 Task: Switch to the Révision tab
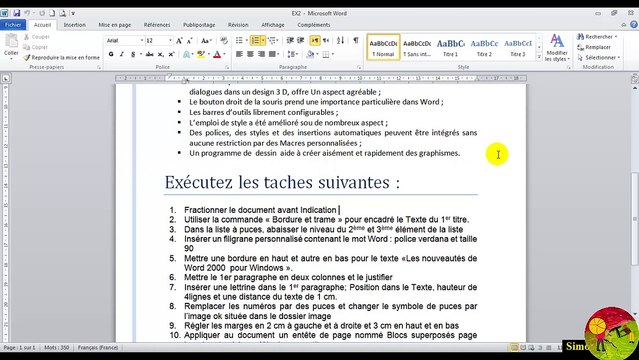tap(238, 25)
